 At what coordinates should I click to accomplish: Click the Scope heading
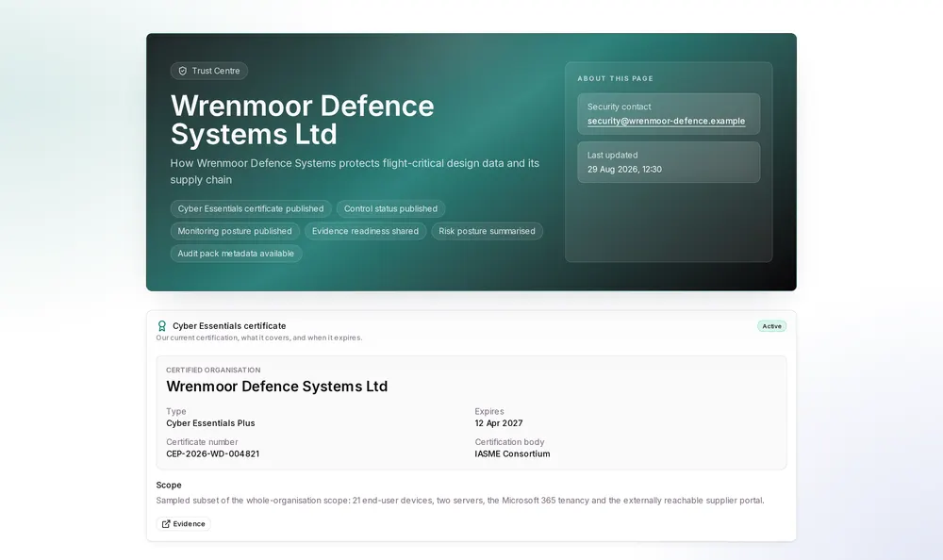169,485
